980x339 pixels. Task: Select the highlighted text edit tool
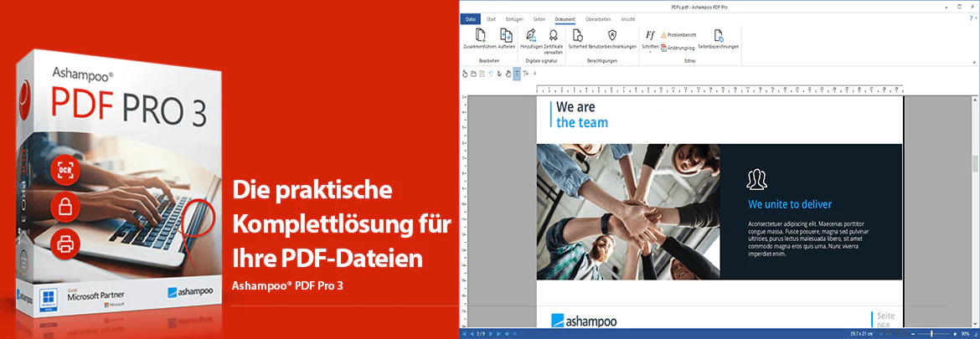tap(517, 74)
